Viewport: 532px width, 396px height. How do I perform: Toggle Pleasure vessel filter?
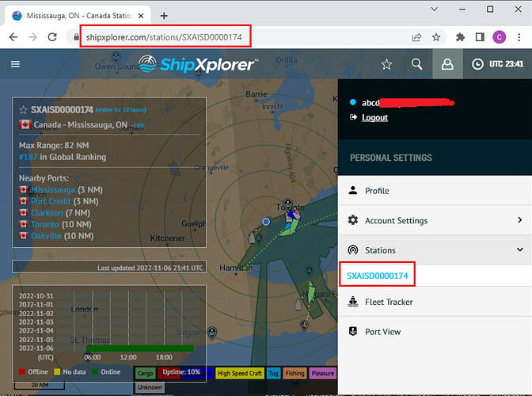pos(322,373)
